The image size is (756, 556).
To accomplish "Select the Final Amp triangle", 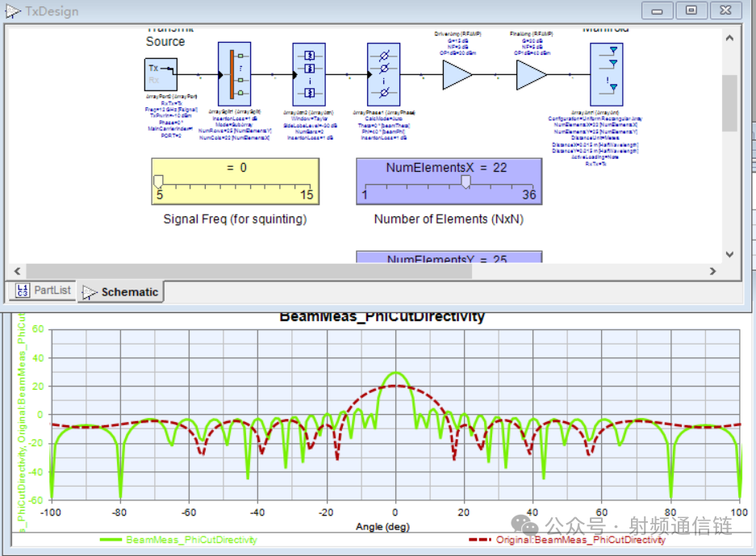I will click(x=531, y=75).
